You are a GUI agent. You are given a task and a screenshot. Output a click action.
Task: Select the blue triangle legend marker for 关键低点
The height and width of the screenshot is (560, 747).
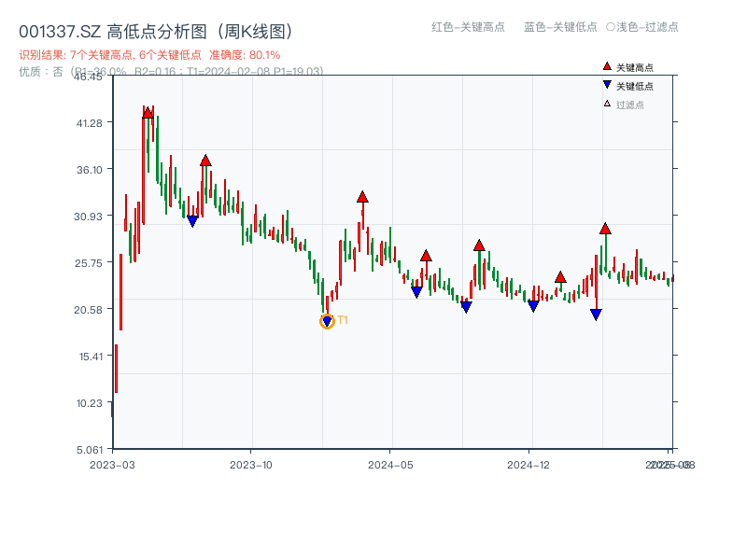(607, 83)
